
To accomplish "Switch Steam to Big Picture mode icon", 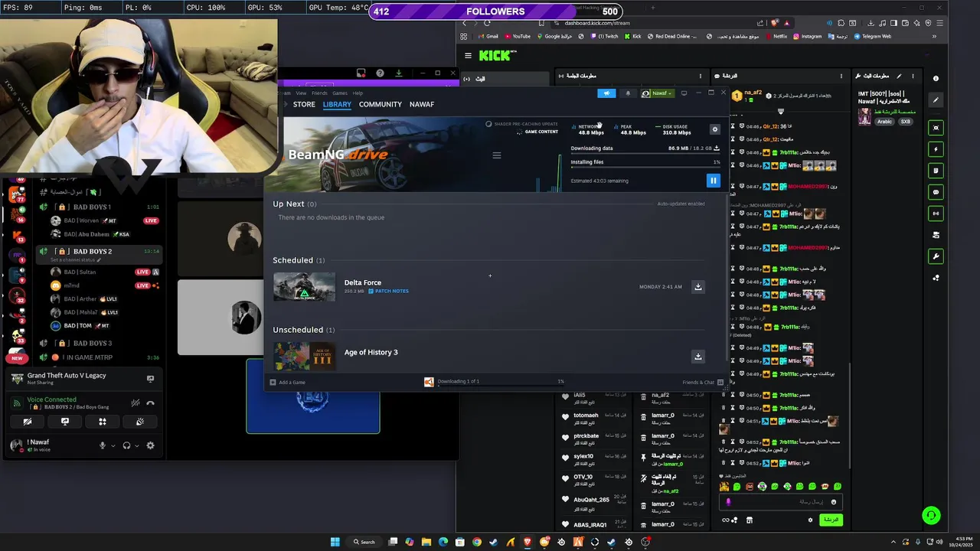I will click(x=684, y=93).
